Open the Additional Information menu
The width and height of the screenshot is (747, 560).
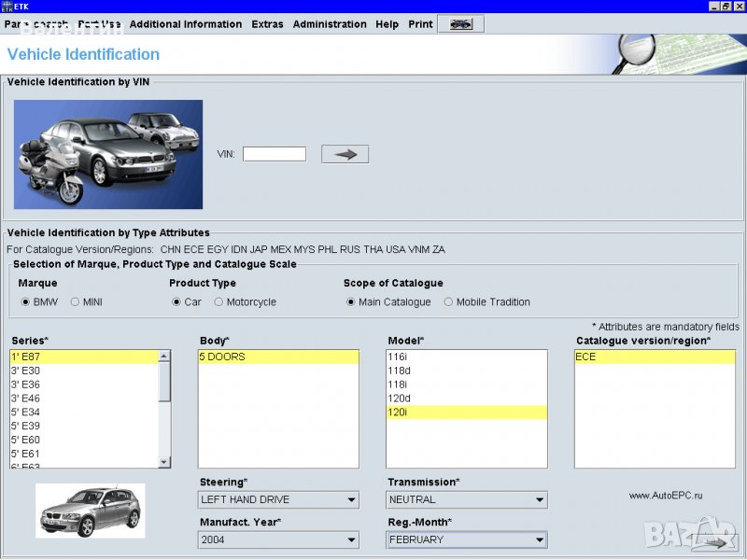tap(186, 24)
